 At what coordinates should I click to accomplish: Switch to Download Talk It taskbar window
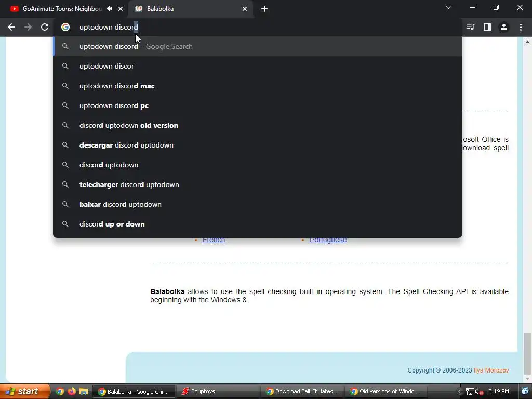click(301, 392)
